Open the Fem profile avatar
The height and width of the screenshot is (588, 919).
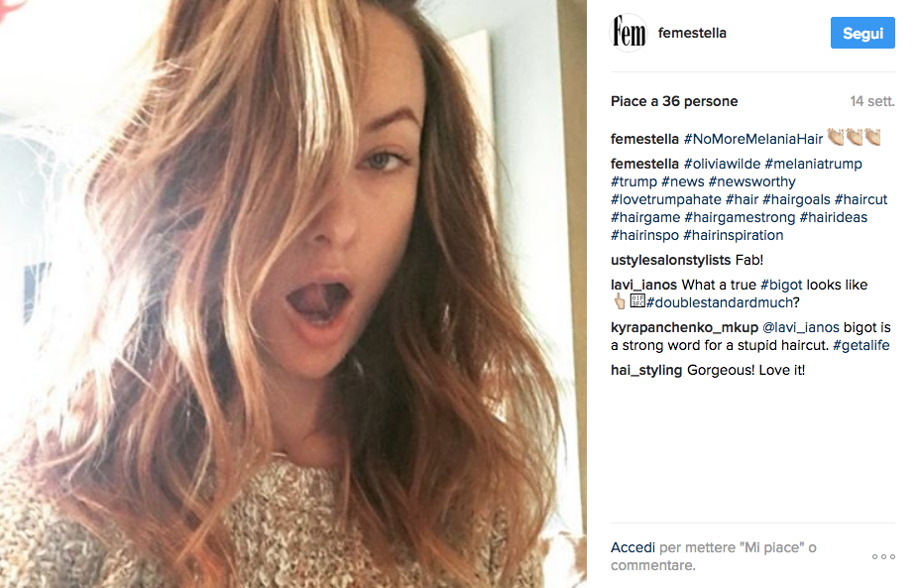(x=629, y=33)
